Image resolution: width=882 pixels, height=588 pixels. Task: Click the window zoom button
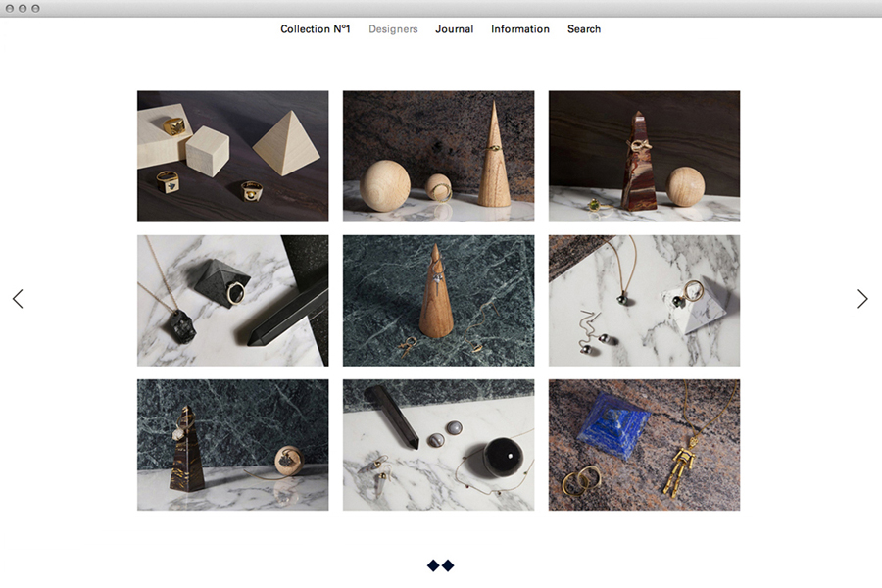click(35, 9)
